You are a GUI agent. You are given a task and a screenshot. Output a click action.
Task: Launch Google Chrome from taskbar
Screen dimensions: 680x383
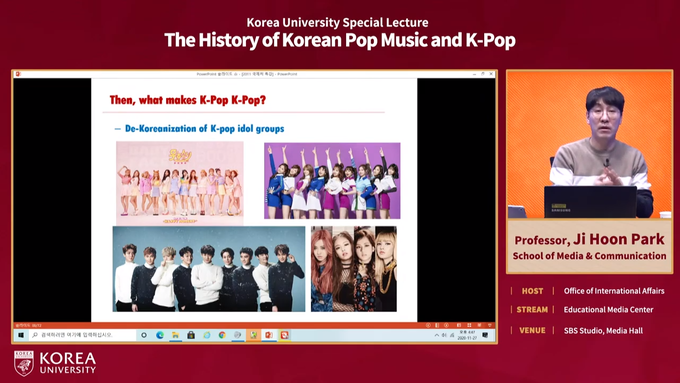pyautogui.click(x=222, y=335)
